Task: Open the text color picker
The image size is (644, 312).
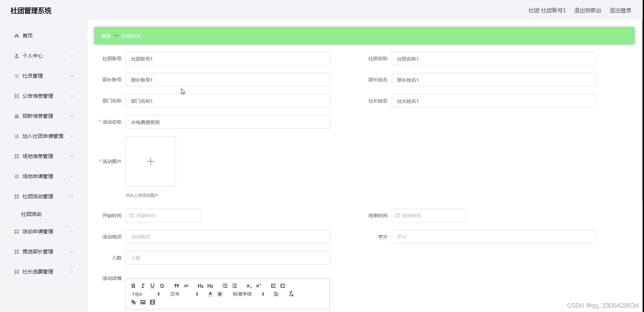Action: [210, 294]
